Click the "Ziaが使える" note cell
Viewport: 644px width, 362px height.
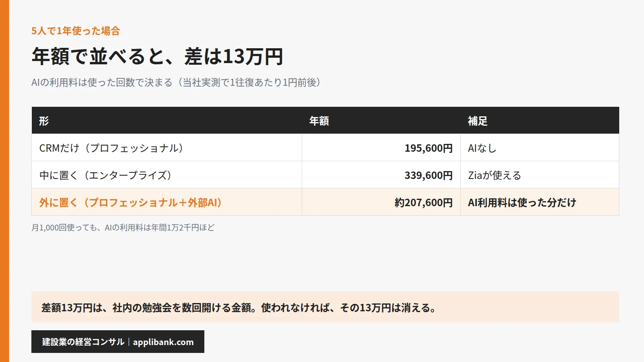point(540,175)
